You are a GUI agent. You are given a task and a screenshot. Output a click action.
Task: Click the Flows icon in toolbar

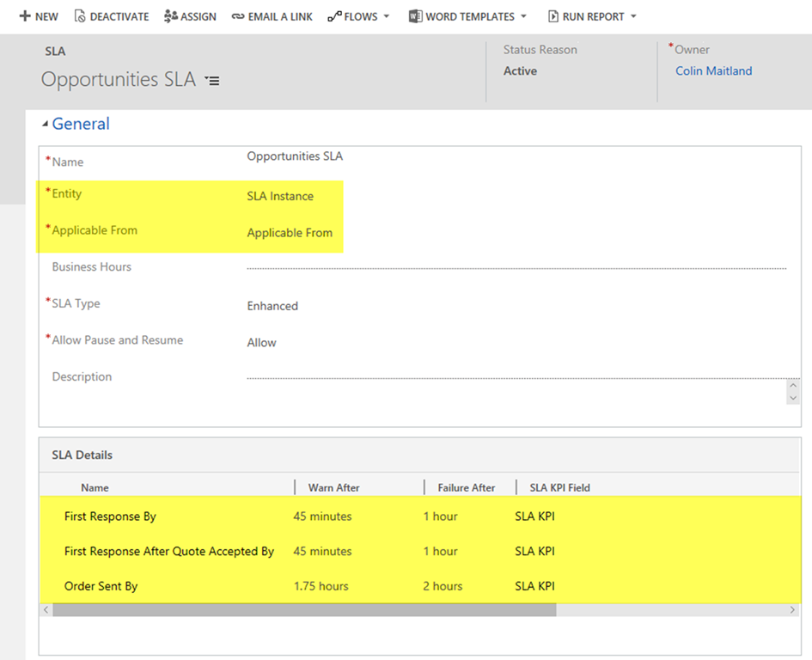point(334,16)
